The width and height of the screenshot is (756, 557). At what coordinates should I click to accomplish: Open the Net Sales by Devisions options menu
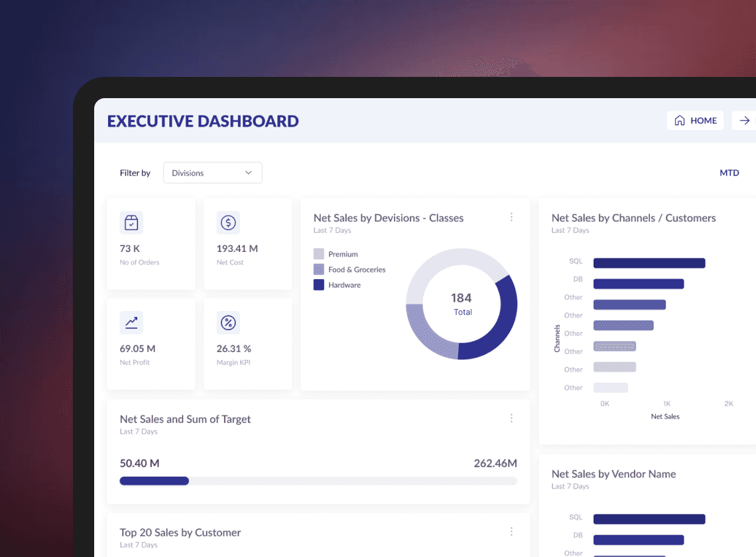tap(511, 217)
